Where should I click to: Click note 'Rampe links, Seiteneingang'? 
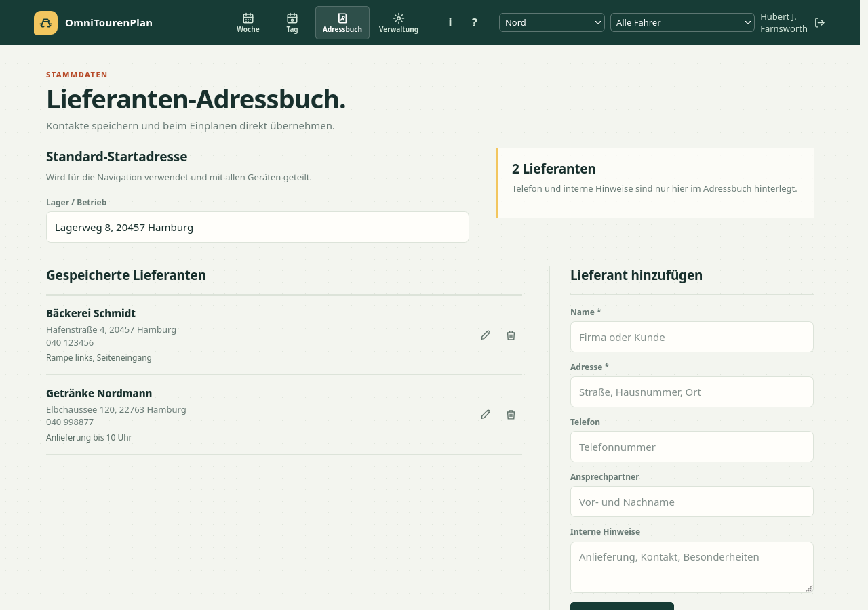click(99, 357)
